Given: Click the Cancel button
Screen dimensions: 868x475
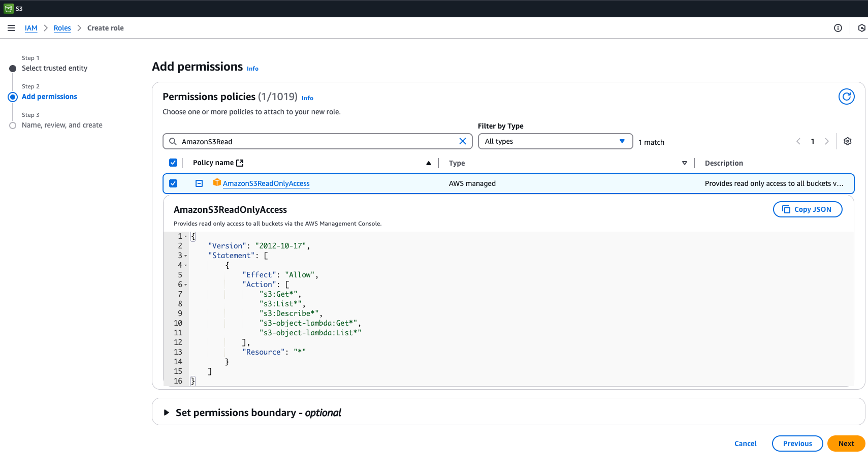Looking at the screenshot, I should 745,444.
